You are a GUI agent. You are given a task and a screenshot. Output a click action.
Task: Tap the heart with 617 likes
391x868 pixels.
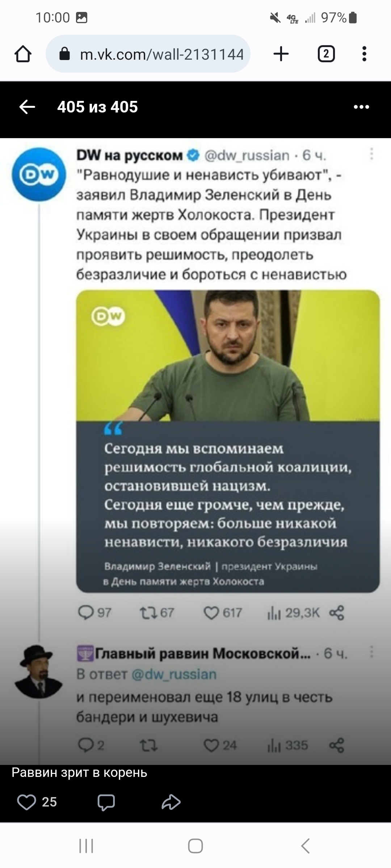(x=211, y=613)
